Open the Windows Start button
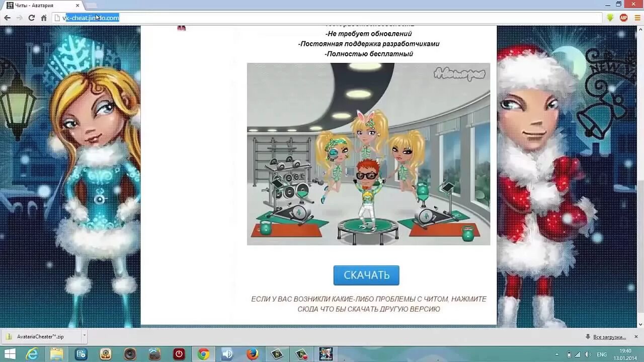Viewport: 644px width, 362px height. point(9,354)
